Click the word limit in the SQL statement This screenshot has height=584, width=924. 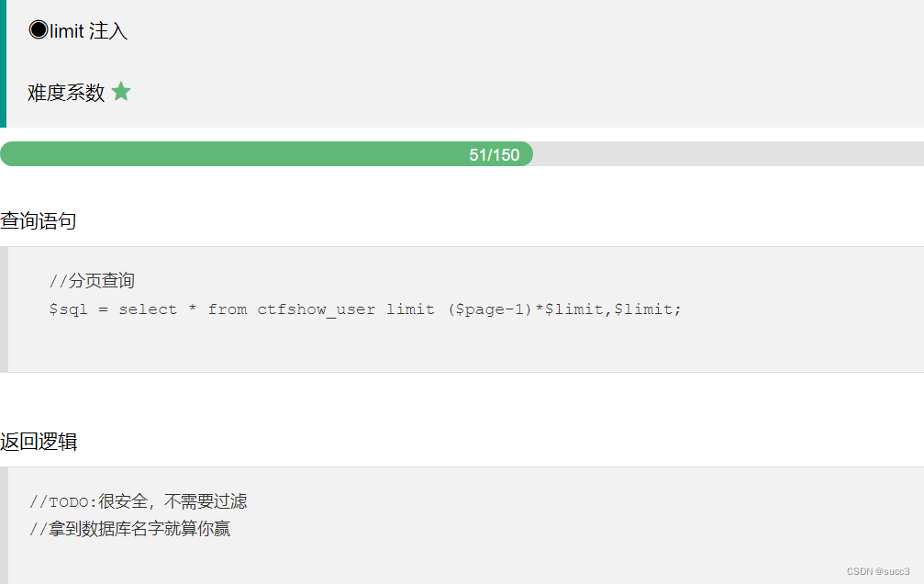click(x=410, y=309)
